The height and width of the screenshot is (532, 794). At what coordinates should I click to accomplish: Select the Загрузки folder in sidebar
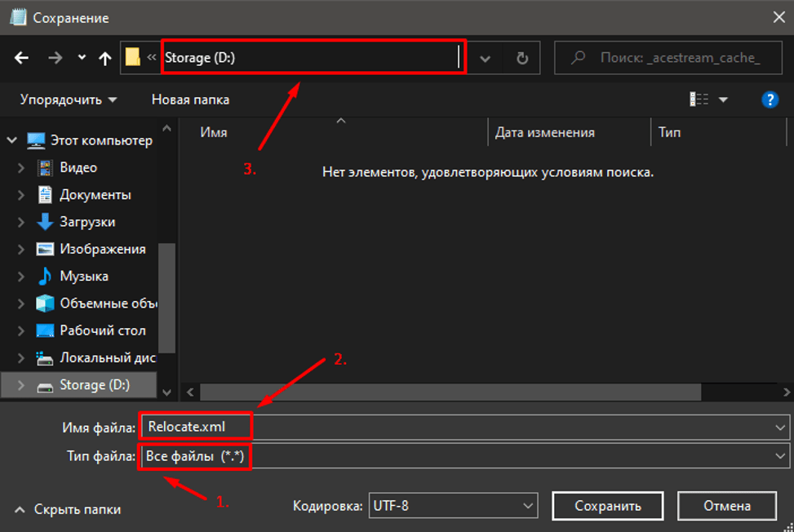[86, 222]
